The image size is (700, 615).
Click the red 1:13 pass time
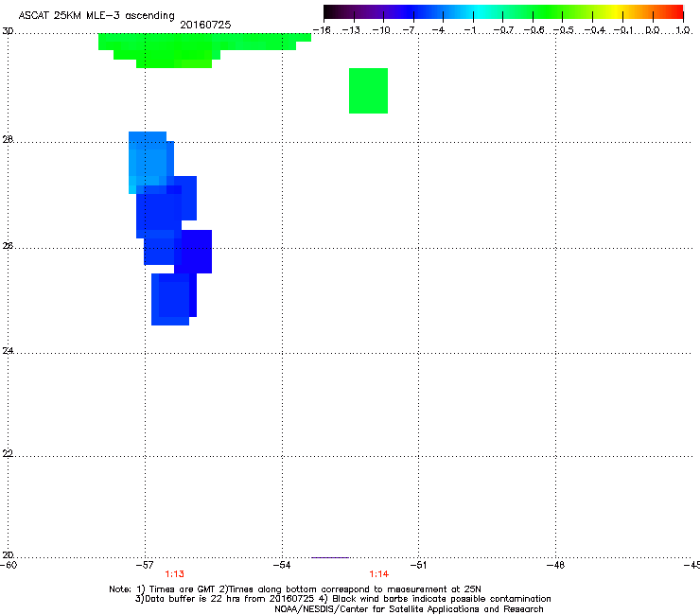click(x=175, y=574)
